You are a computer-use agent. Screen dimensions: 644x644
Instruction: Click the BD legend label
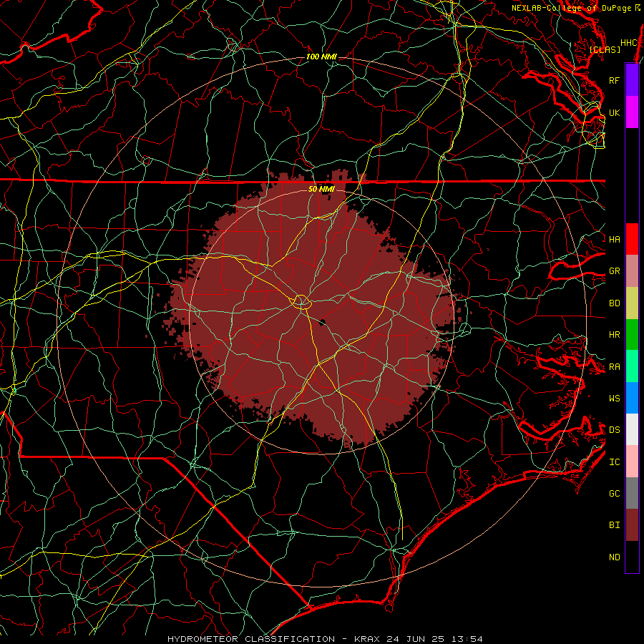click(x=615, y=303)
